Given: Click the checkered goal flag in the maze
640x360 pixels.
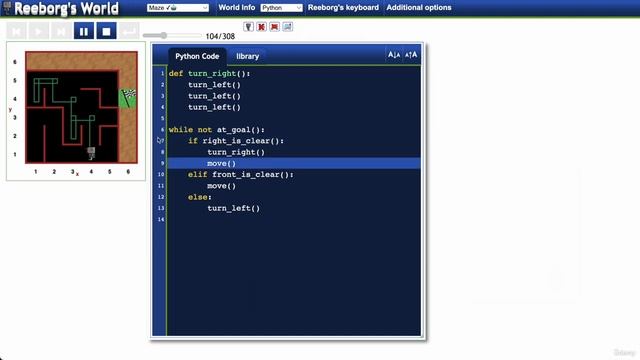Looking at the screenshot, I should point(128,99).
